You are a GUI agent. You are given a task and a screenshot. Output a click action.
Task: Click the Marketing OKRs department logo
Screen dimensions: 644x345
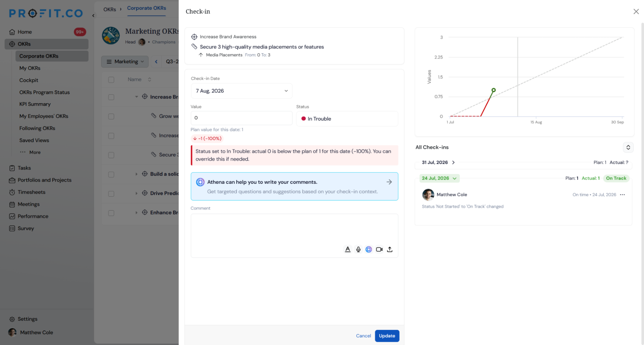(x=111, y=35)
